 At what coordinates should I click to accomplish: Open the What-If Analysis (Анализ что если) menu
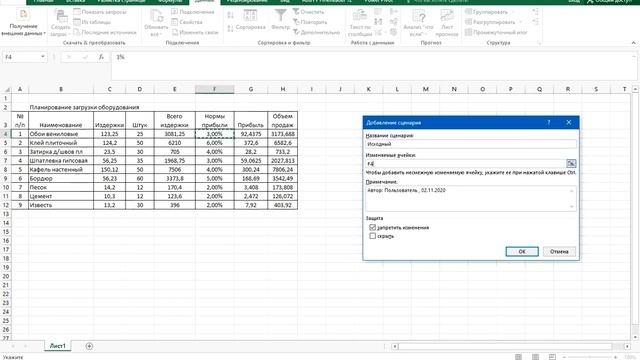pyautogui.click(x=418, y=24)
